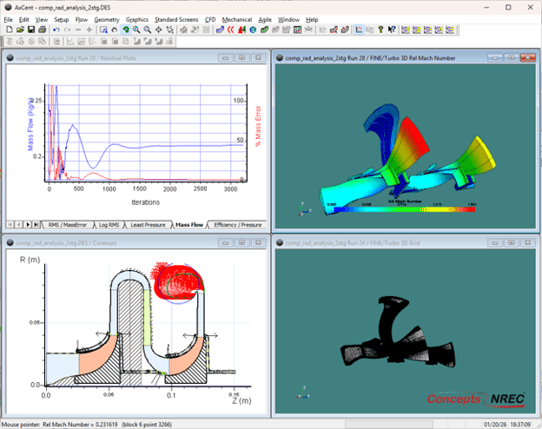Click the green blade toolbar icon
Image resolution: width=542 pixels, height=429 pixels.
(x=264, y=30)
